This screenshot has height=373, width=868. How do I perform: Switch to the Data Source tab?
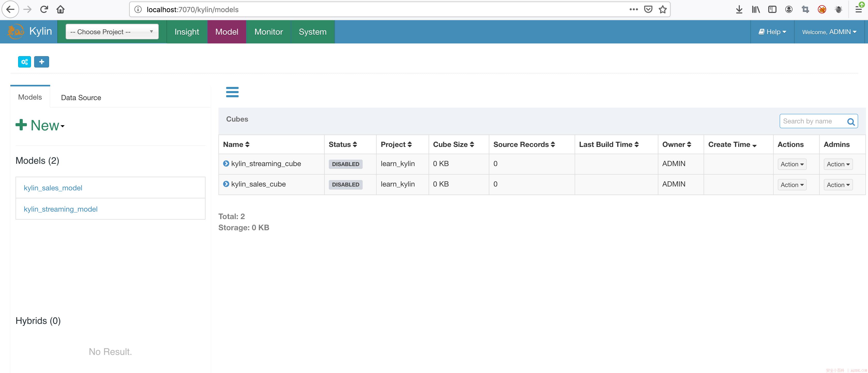click(x=81, y=98)
